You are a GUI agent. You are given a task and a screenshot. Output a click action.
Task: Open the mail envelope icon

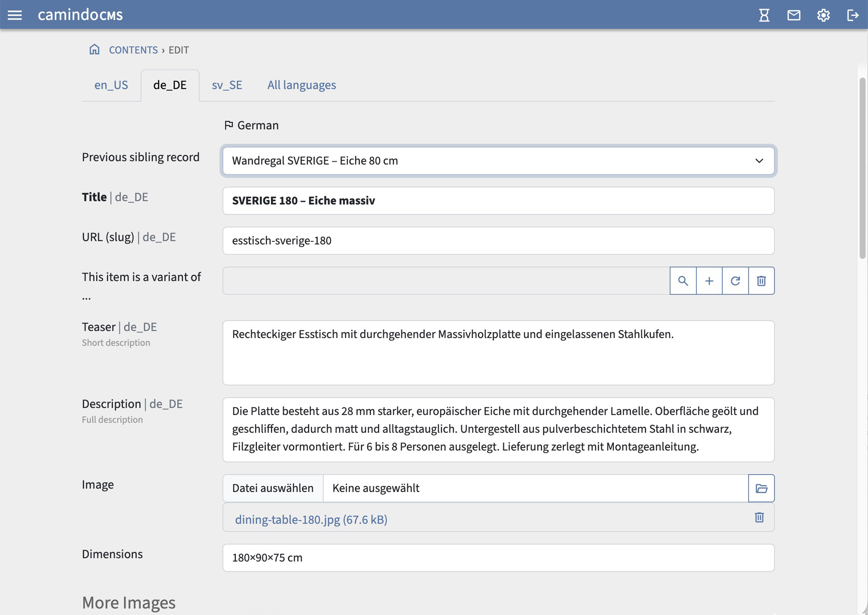point(794,15)
